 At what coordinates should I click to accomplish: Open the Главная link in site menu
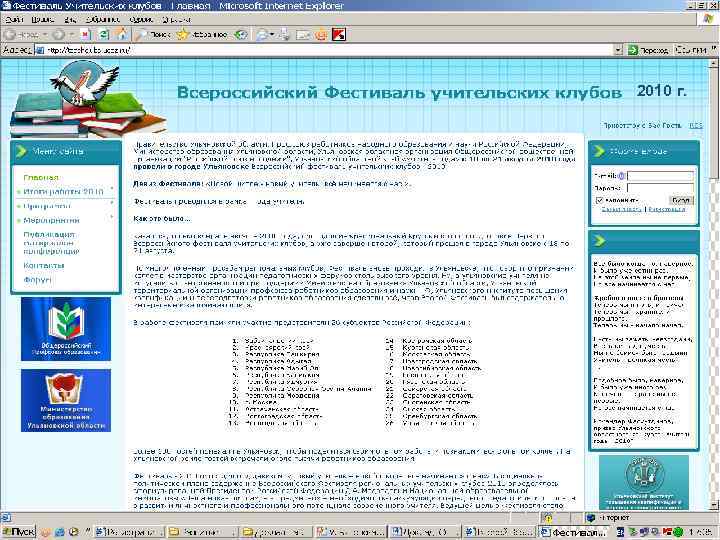click(41, 177)
